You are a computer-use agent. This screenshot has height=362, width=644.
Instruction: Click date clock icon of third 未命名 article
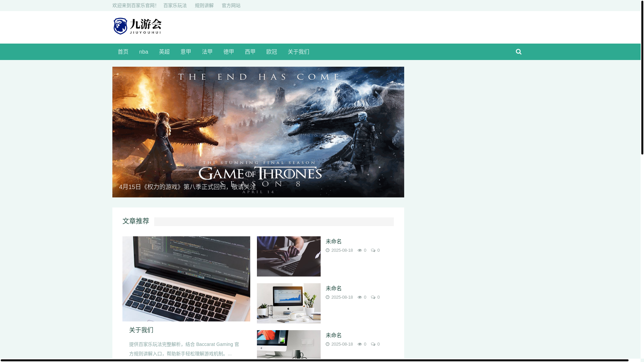[328, 344]
